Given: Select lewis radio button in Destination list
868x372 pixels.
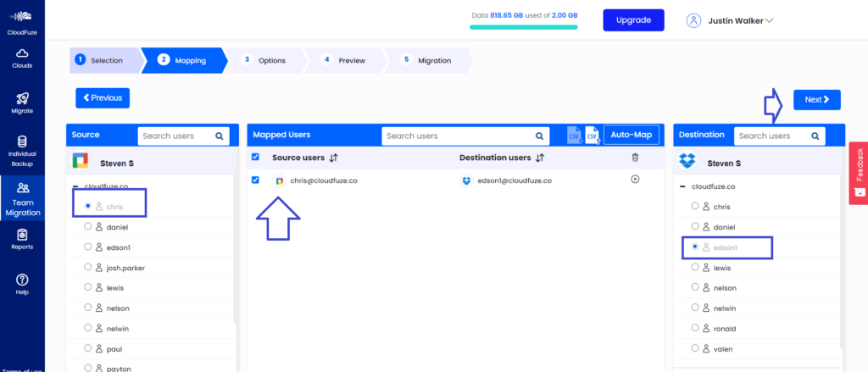Looking at the screenshot, I should pyautogui.click(x=695, y=267).
